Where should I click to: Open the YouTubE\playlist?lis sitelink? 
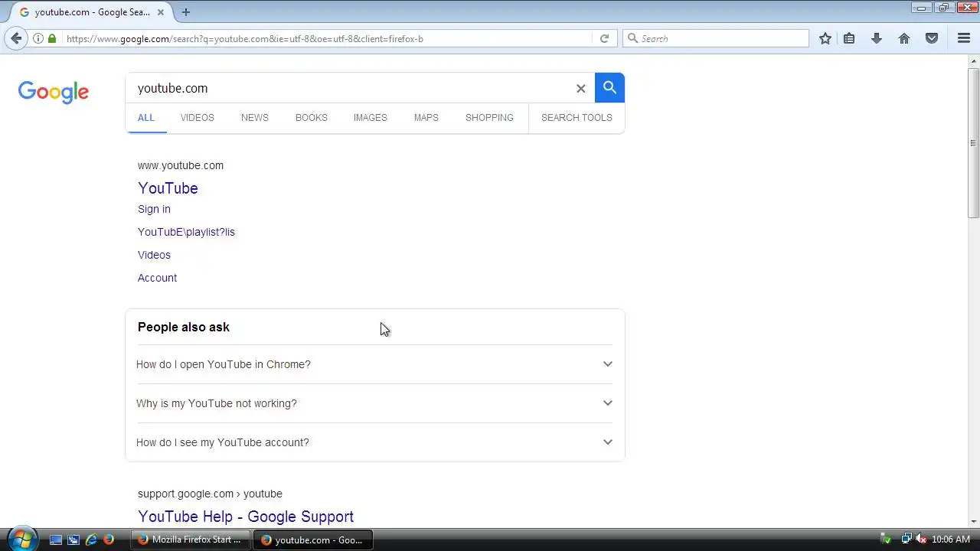pos(186,232)
